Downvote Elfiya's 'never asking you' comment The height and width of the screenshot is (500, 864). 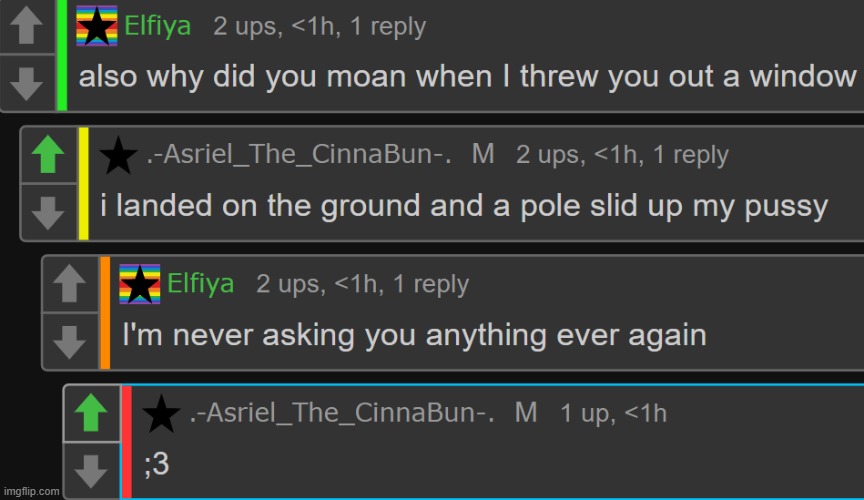click(69, 342)
